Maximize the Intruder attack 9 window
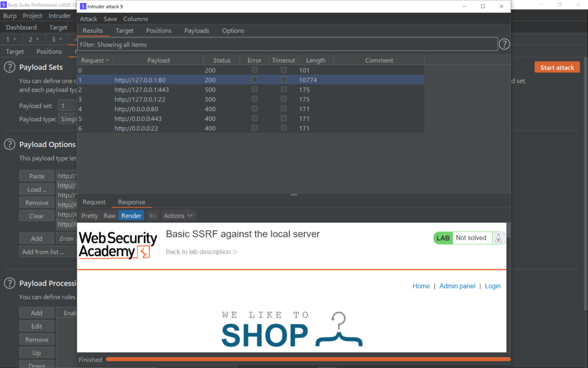Viewport: 588px width, 368px height. [483, 6]
